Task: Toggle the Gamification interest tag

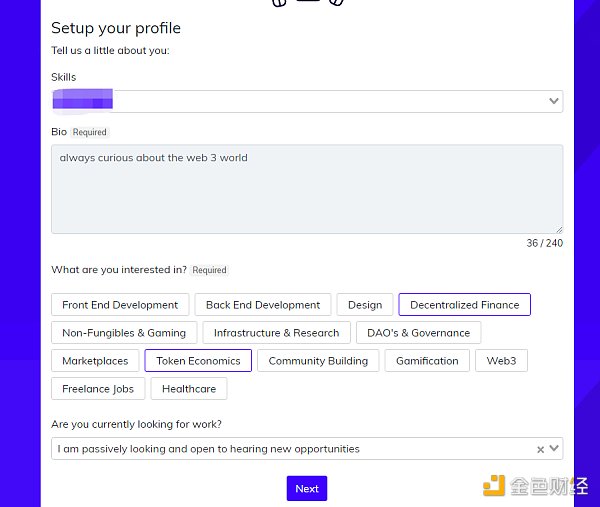Action: coord(427,361)
